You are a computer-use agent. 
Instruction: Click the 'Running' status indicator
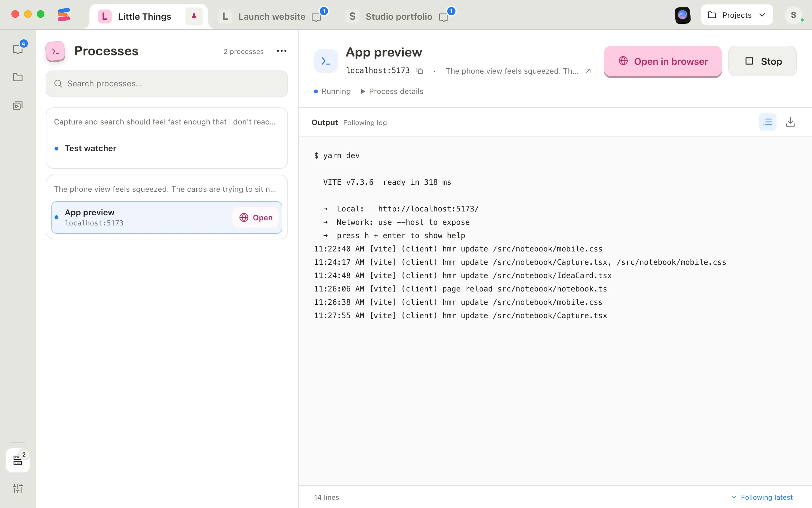[332, 91]
